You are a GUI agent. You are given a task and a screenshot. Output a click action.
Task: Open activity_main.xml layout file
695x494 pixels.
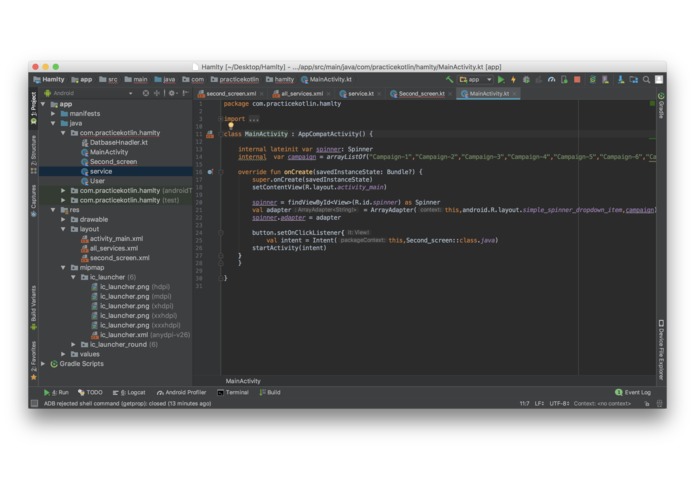(x=112, y=239)
